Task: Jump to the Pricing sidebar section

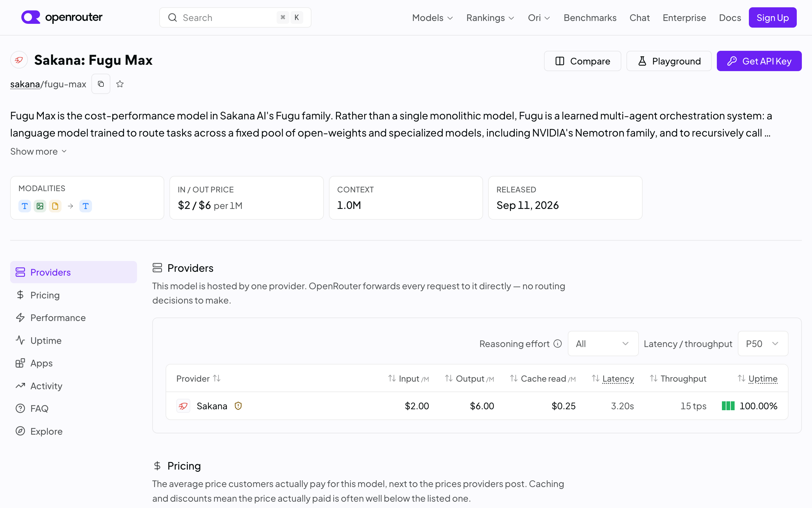Action: click(x=74, y=295)
